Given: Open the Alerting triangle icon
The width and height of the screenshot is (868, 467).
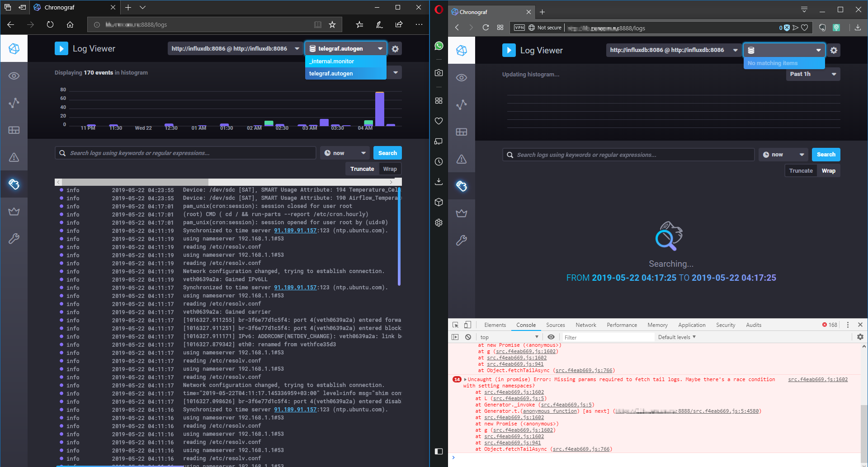Looking at the screenshot, I should [14, 157].
